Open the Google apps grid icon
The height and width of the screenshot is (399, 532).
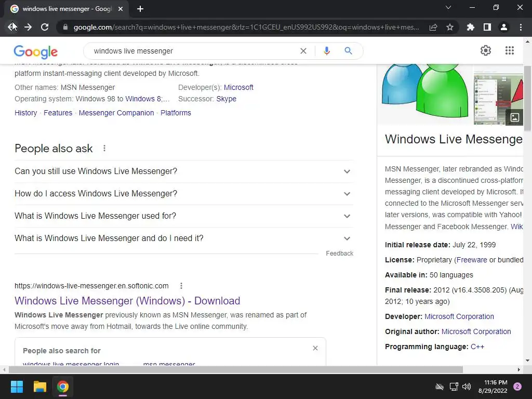tap(510, 50)
